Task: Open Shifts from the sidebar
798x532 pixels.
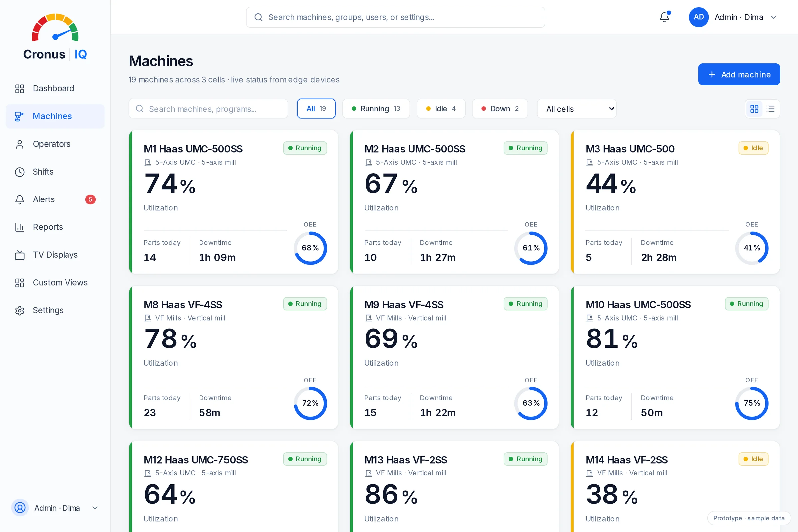Action: click(55, 172)
